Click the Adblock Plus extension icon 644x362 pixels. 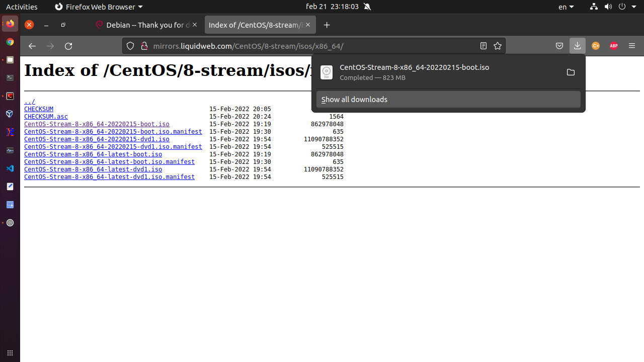613,46
